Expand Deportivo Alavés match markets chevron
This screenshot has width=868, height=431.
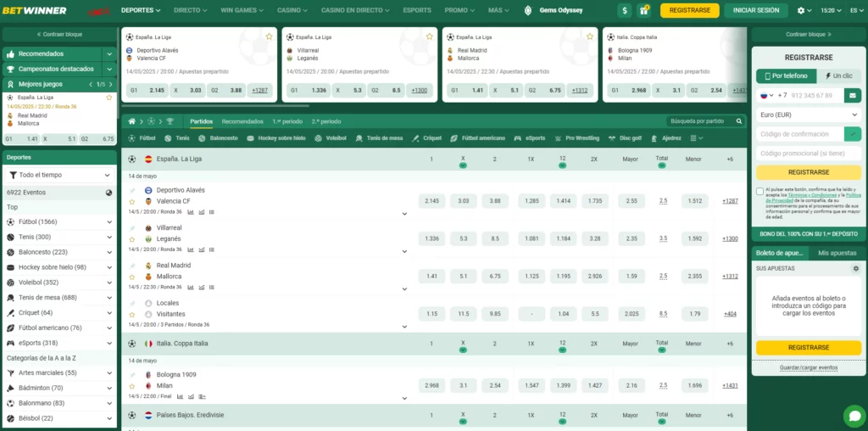[x=404, y=214]
